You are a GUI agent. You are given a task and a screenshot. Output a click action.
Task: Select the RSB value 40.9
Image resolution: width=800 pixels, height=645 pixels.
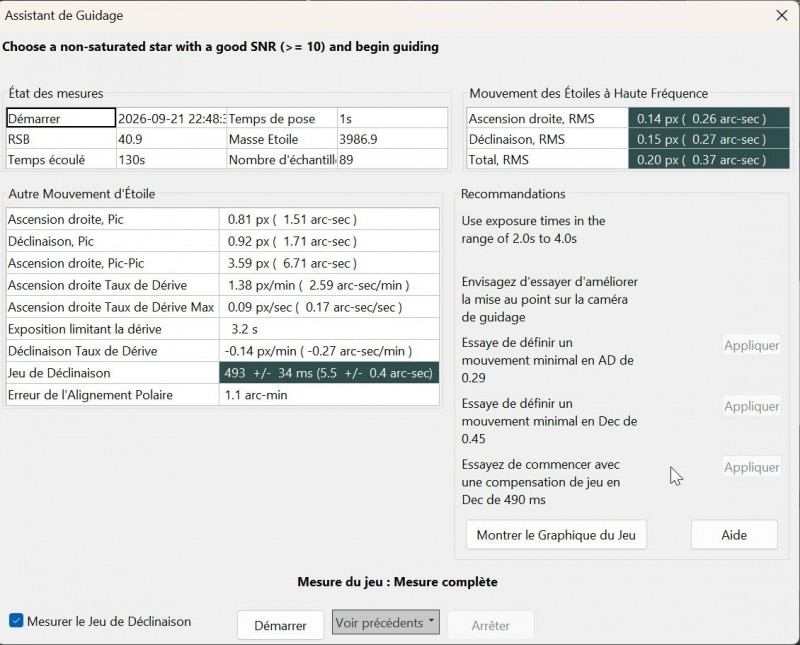(x=171, y=139)
